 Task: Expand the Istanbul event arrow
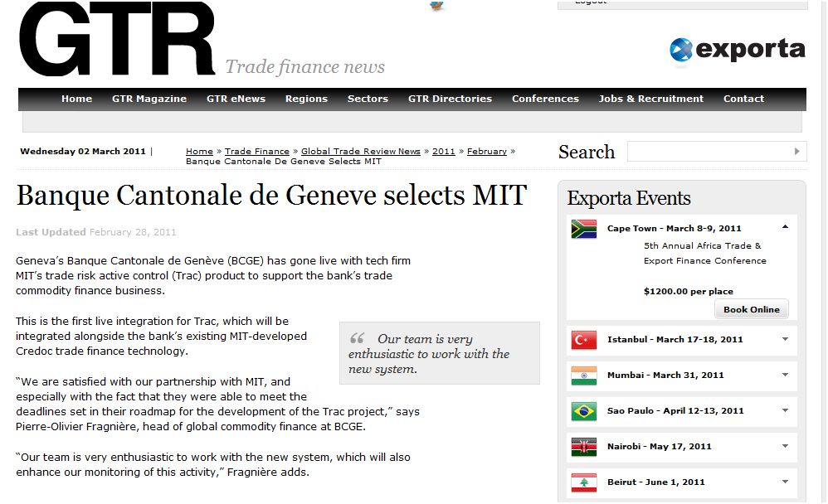785,339
